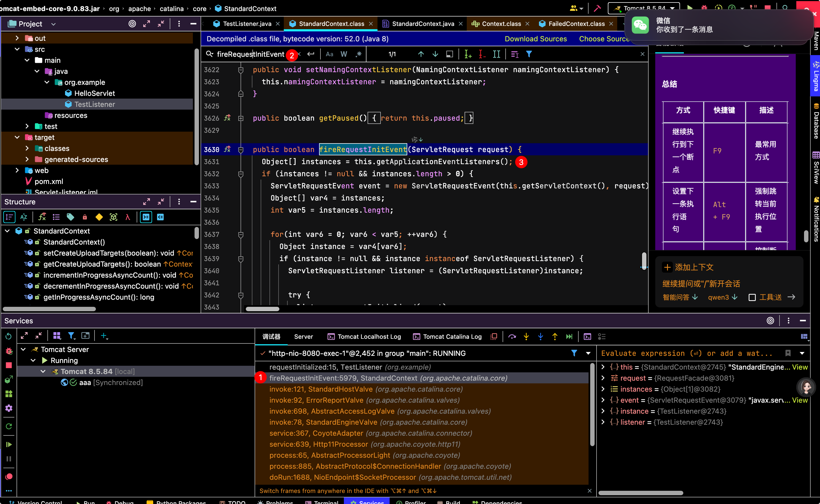This screenshot has height=504, width=820.
Task: Expand the instances variable node
Action: pyautogui.click(x=603, y=389)
